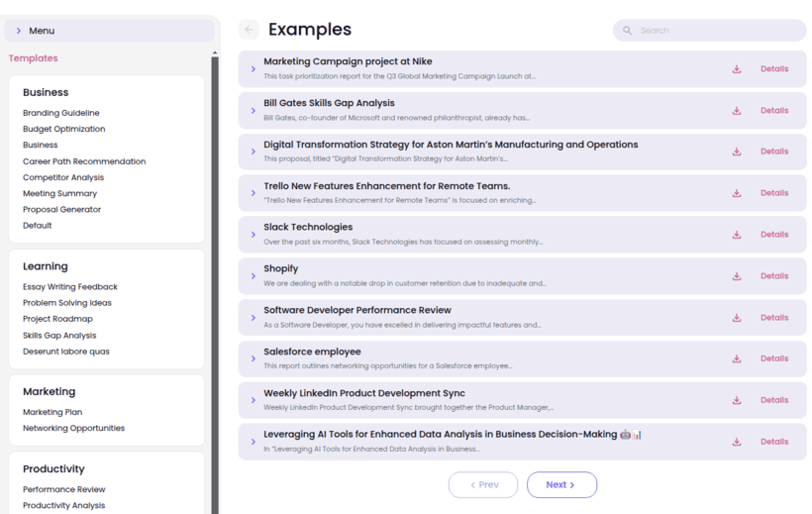The image size is (812, 514).
Task: Download Weekly LinkedIn Product Development Sync
Action: pos(736,401)
